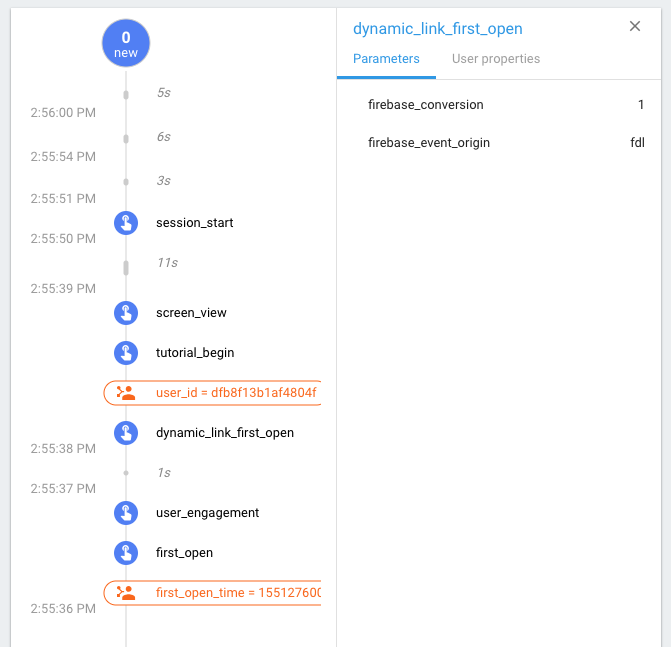Screen dimensions: 671x647
Task: Close the dynamic_link_first_open details panel
Action: coord(635,27)
